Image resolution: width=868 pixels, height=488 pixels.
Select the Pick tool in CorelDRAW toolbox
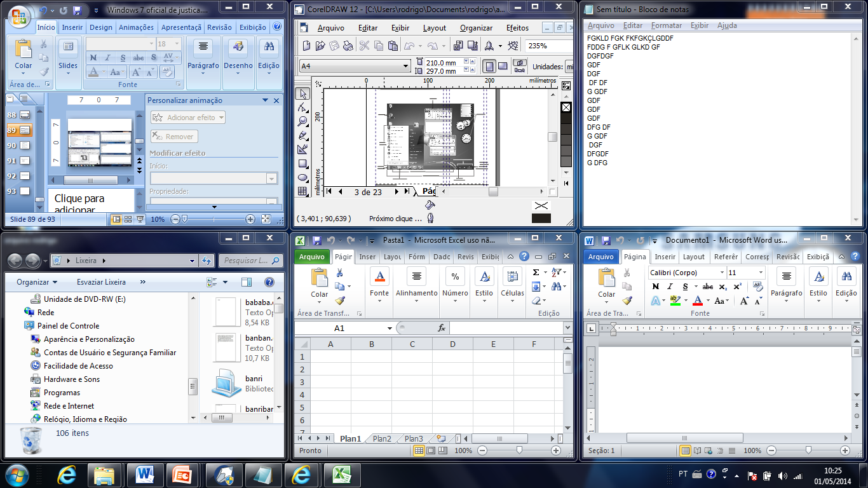point(303,94)
